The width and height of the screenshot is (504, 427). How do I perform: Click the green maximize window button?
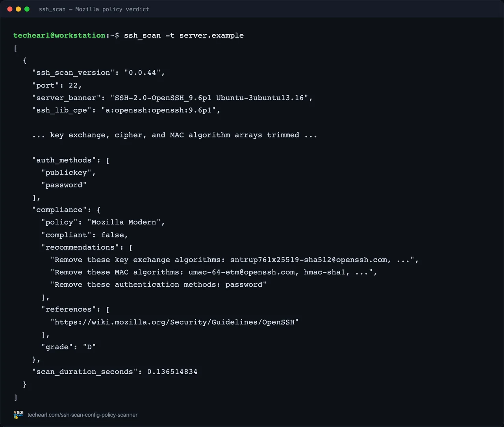click(x=27, y=9)
